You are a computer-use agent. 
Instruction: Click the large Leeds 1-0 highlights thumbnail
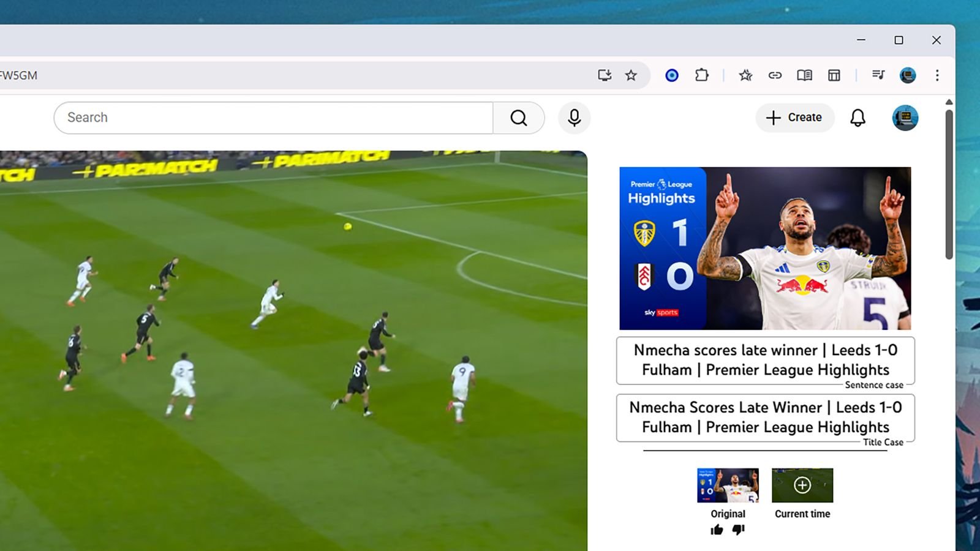(x=765, y=249)
